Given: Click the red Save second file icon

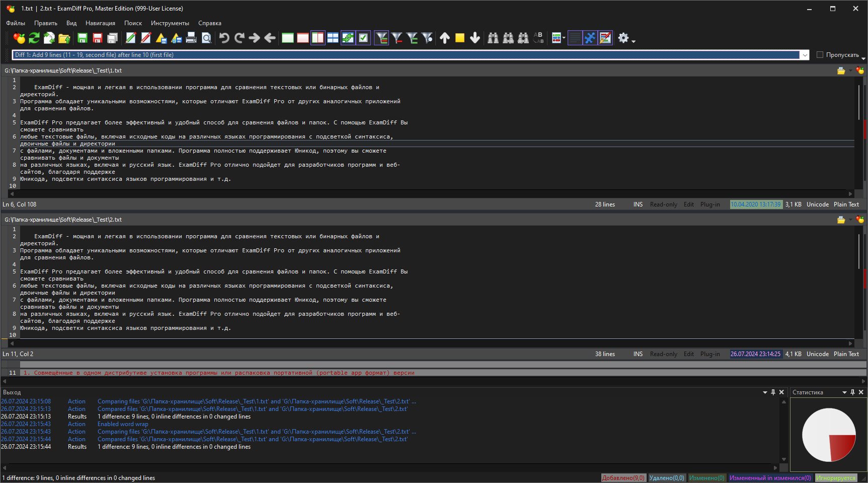Looking at the screenshot, I should tap(98, 38).
